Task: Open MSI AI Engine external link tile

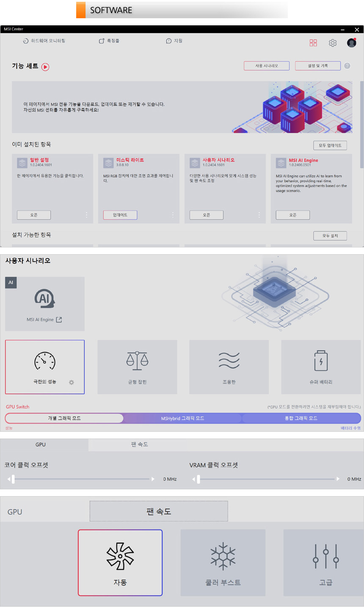Action: point(45,304)
